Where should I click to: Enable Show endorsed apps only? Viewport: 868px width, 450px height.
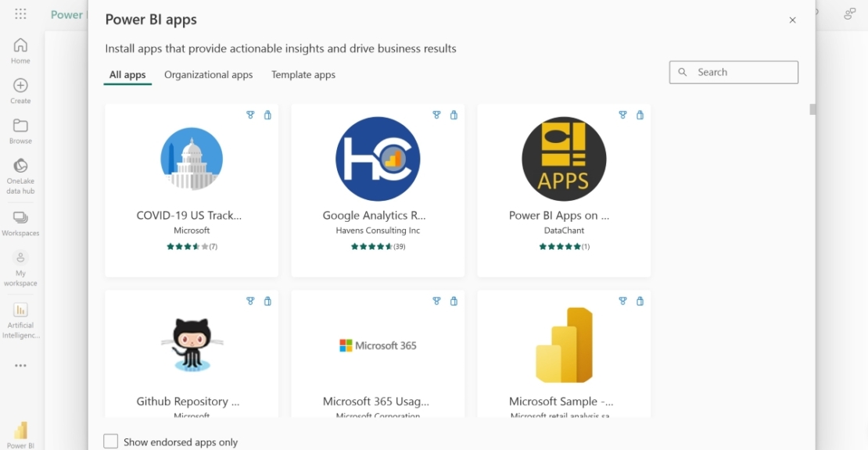coord(110,441)
